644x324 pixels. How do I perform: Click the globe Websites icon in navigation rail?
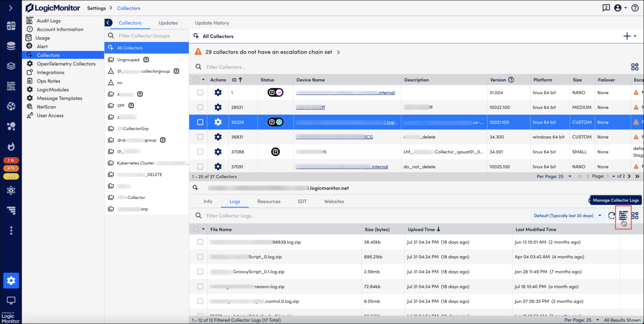coord(11,106)
